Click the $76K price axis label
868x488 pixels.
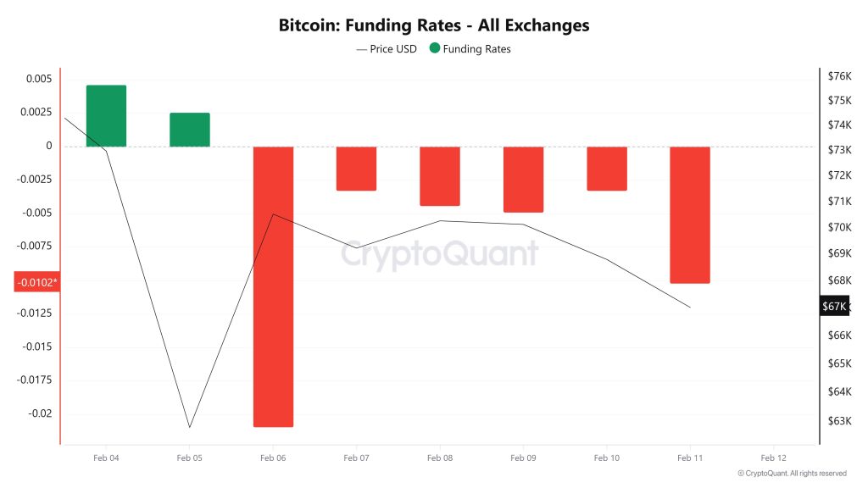coord(838,76)
